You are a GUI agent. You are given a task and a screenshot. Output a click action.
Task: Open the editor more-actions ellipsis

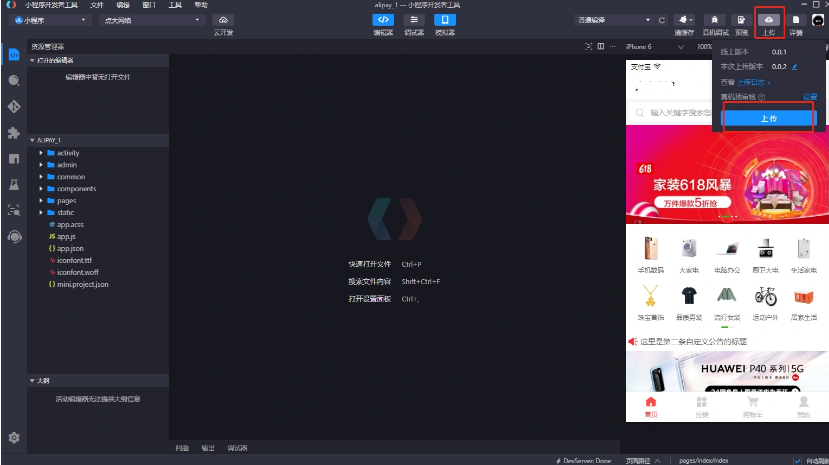pos(613,46)
